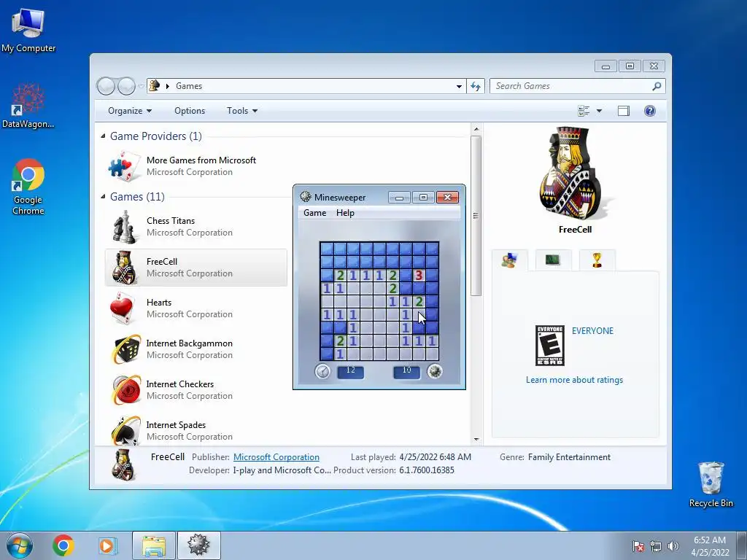
Task: Click the ESRB E rating badge
Action: tap(550, 346)
